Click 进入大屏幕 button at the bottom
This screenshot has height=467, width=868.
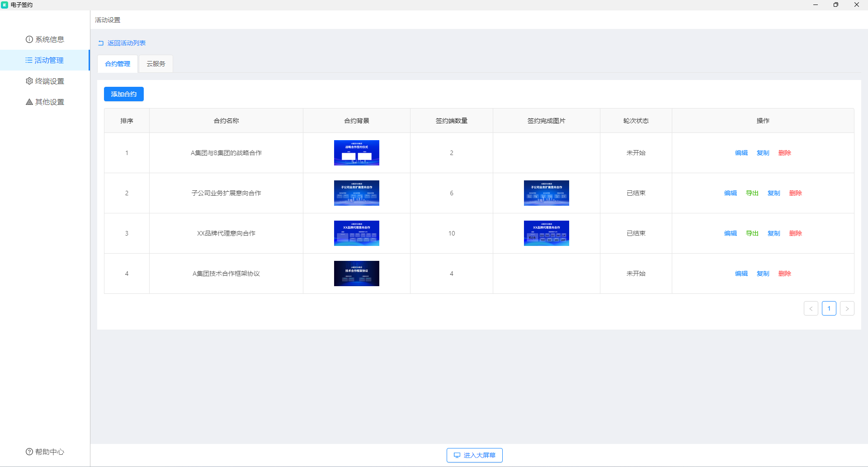coord(475,455)
